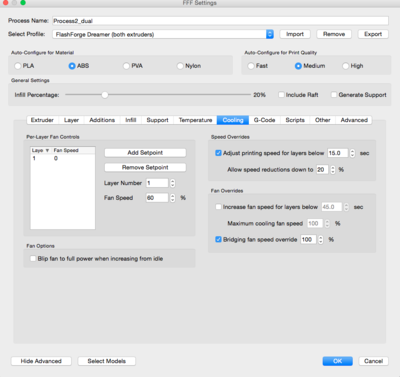
Task: Click the Maximum cooling fan speed field
Action: [315, 223]
